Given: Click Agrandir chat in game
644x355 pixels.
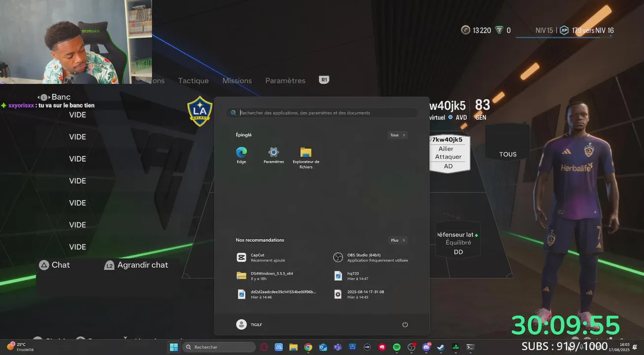Looking at the screenshot, I should point(136,265).
